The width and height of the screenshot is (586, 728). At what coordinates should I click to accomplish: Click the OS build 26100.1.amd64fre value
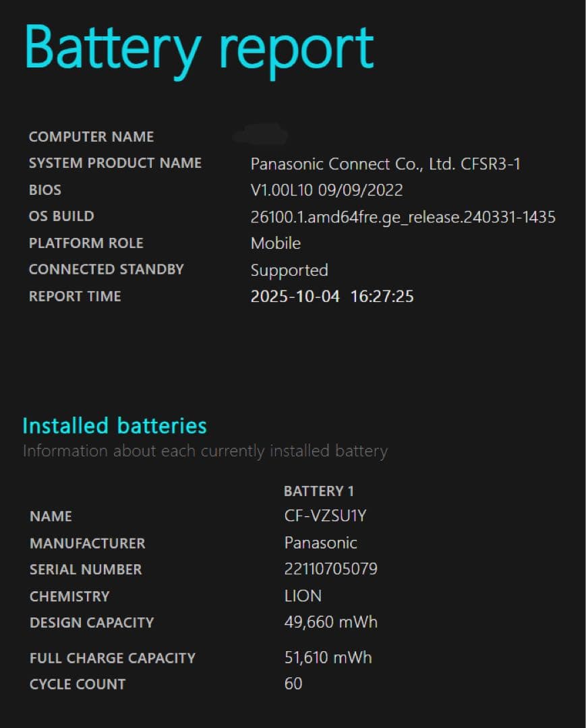tap(403, 217)
